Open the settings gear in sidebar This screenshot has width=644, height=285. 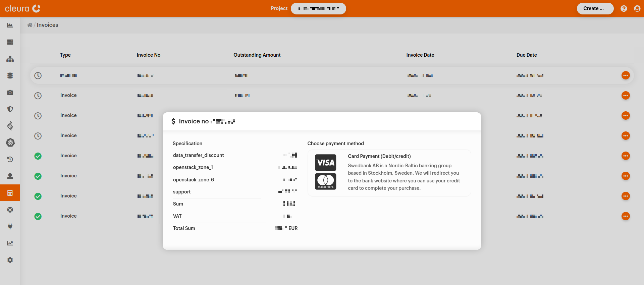pyautogui.click(x=10, y=260)
